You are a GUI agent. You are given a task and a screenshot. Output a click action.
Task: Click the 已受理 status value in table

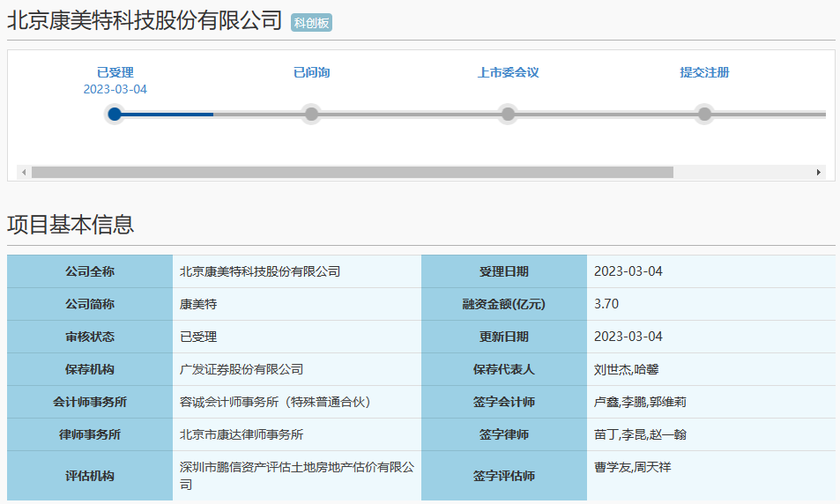click(198, 337)
